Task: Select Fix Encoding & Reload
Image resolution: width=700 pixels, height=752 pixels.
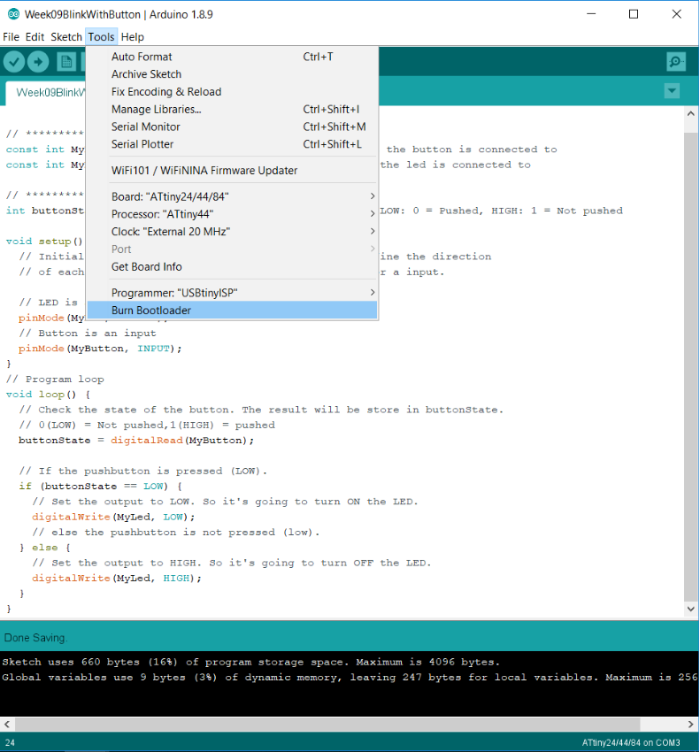Action: click(x=232, y=92)
